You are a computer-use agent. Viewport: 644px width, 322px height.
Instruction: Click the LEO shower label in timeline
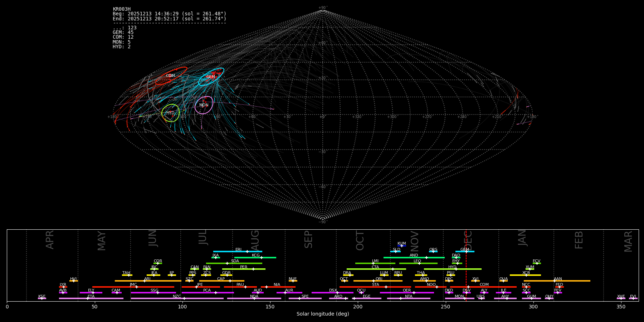418,261
